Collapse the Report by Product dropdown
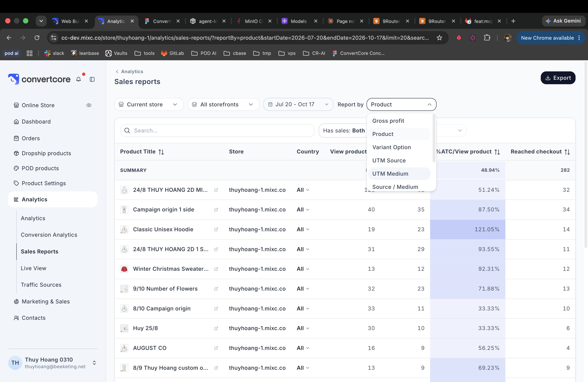The image size is (588, 382). point(401,104)
